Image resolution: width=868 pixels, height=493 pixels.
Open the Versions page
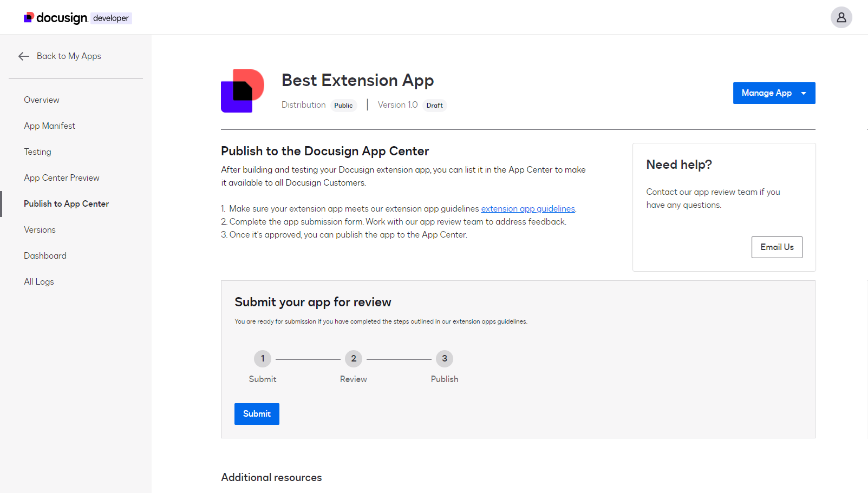pyautogui.click(x=40, y=229)
